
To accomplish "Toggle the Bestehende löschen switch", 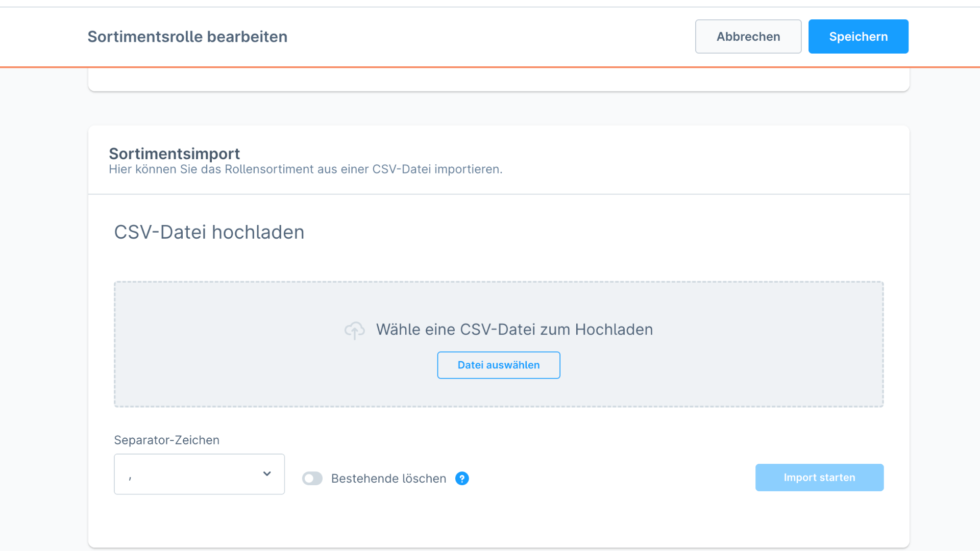I will (312, 479).
